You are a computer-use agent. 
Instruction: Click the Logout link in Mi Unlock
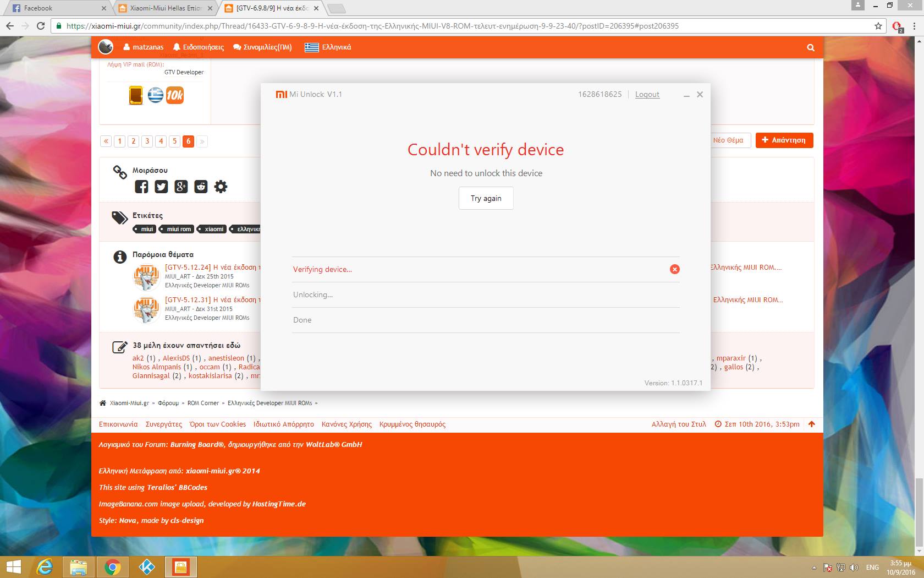click(x=647, y=95)
